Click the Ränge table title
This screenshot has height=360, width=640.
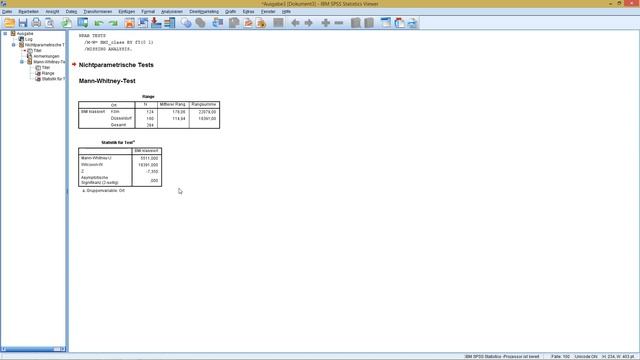click(148, 97)
